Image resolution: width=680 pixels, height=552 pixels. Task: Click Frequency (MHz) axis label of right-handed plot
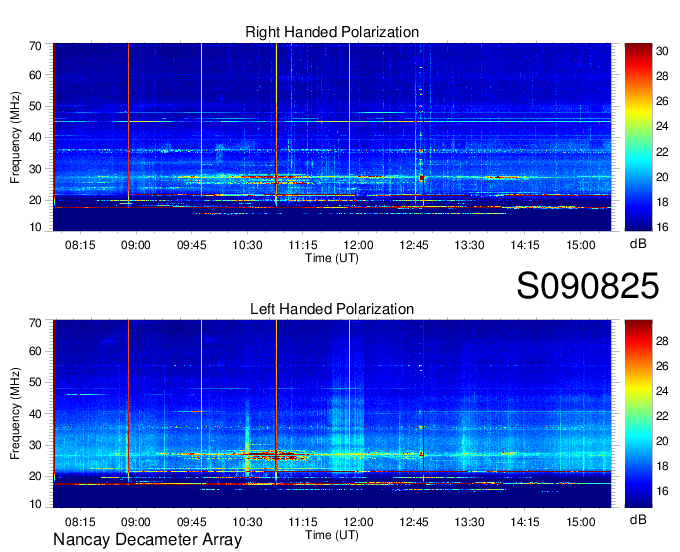[x=15, y=137]
